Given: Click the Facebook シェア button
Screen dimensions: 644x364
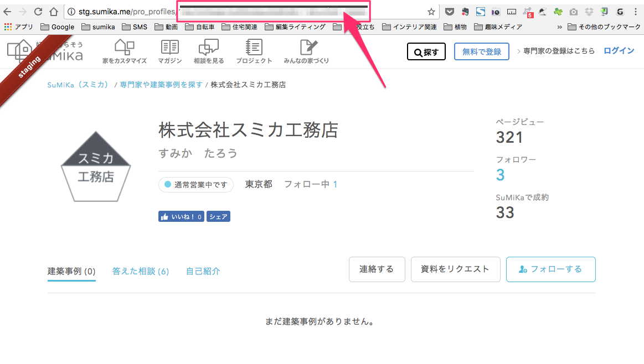Looking at the screenshot, I should pos(219,217).
